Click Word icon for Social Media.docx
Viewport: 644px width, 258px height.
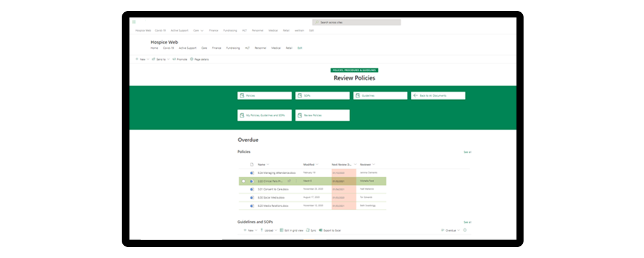point(252,197)
